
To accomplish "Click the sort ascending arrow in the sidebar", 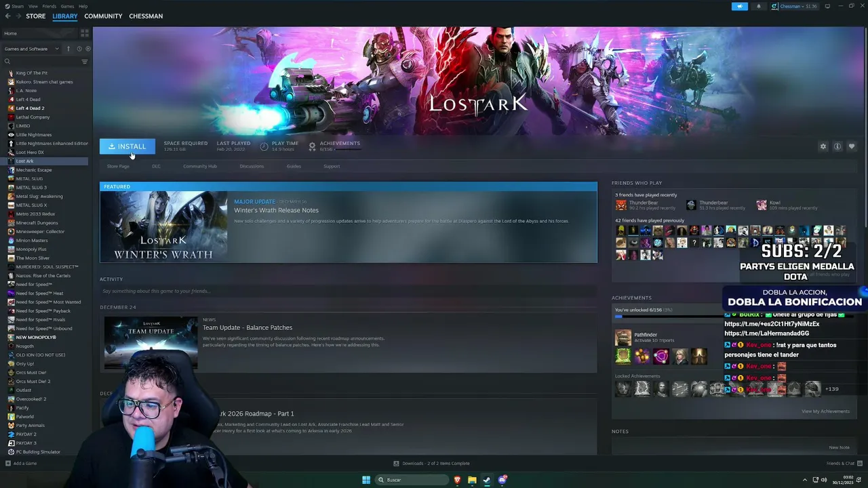I will (68, 49).
